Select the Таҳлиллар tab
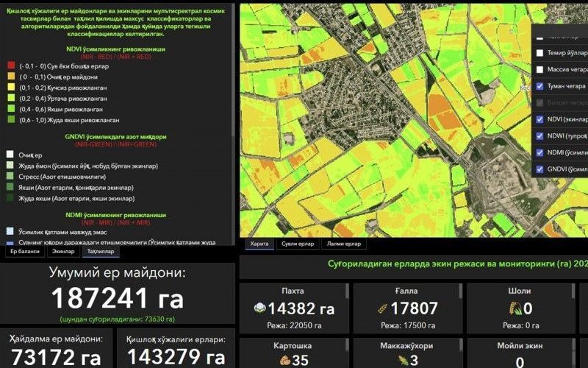This screenshot has height=368, width=588. click(101, 251)
